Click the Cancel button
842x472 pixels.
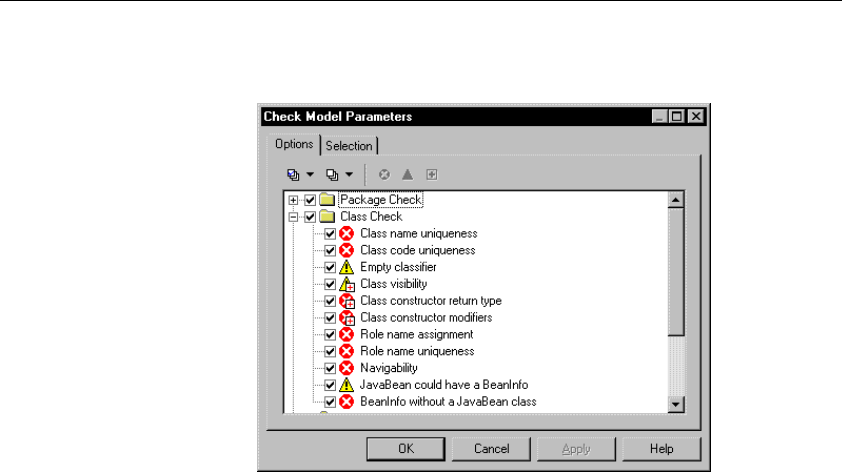pyautogui.click(x=491, y=449)
